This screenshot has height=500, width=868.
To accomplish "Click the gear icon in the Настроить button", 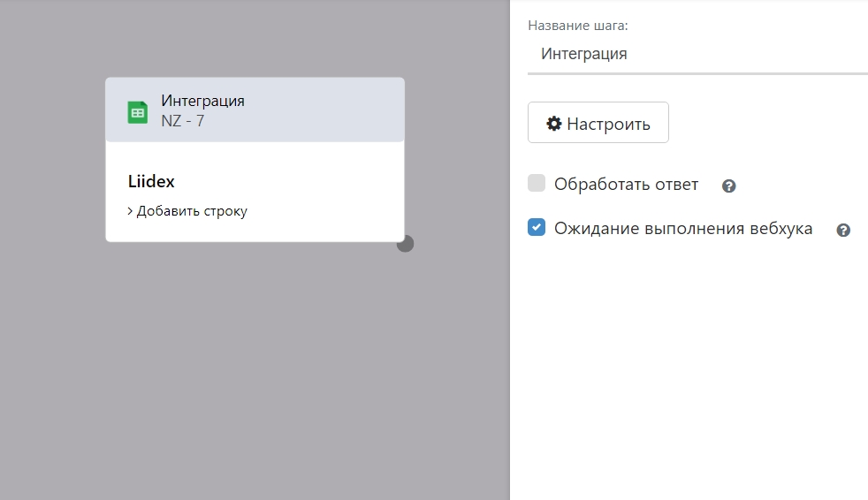I will (x=554, y=124).
